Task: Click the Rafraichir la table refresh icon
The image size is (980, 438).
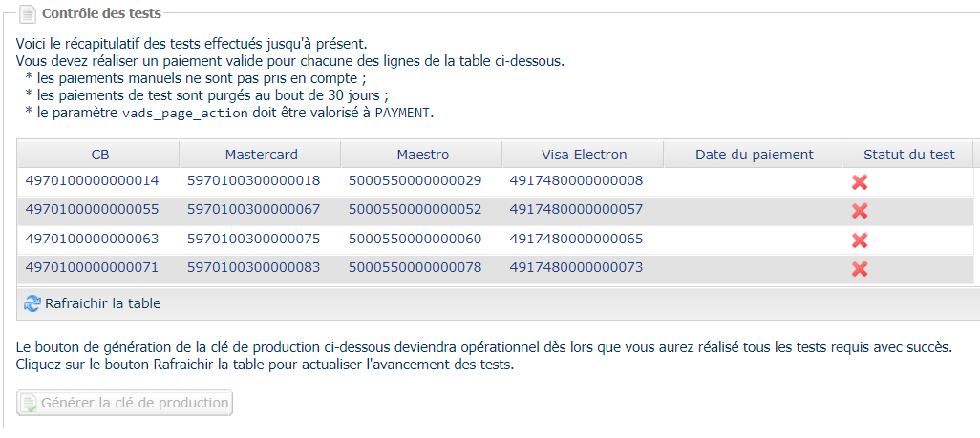Action: click(32, 303)
